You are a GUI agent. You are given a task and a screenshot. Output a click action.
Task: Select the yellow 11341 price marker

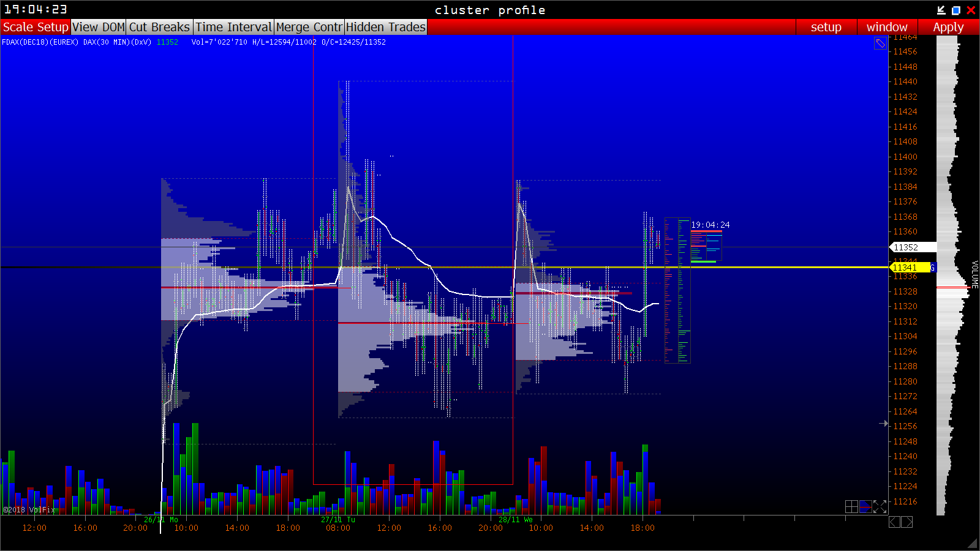tap(910, 268)
